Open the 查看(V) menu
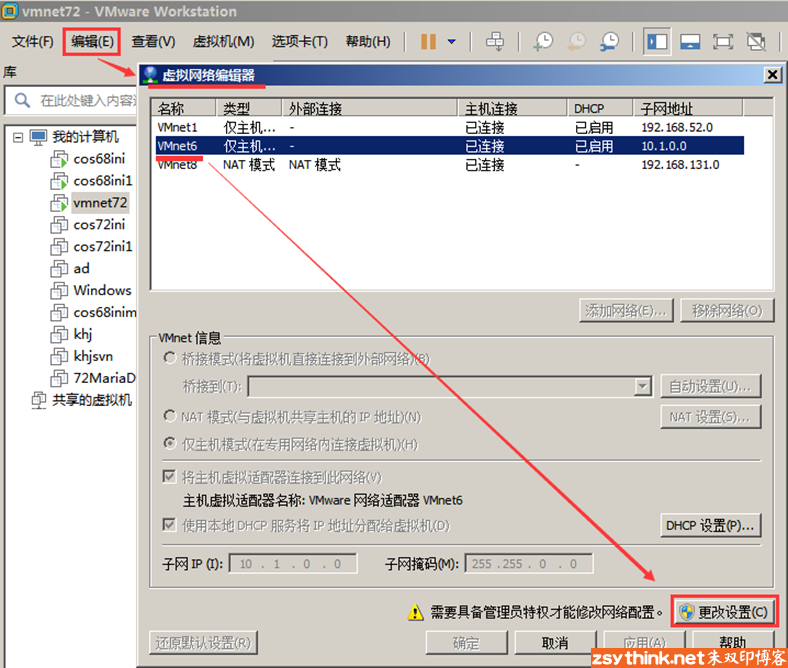Image resolution: width=788 pixels, height=668 pixels. 153,41
